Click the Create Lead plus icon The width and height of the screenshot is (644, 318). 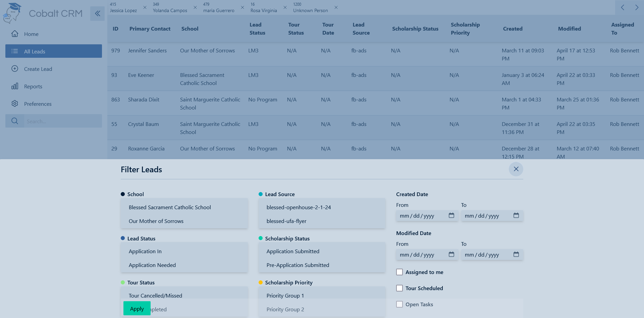click(15, 69)
